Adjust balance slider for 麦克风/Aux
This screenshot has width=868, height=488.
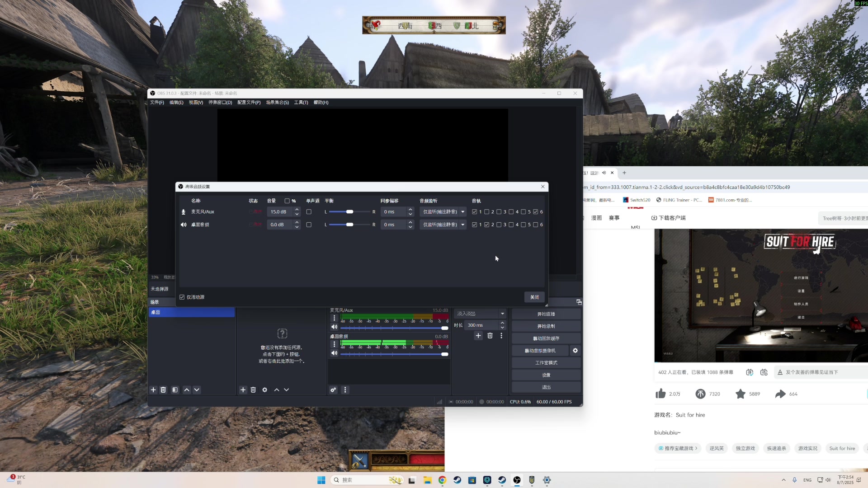[x=349, y=212]
